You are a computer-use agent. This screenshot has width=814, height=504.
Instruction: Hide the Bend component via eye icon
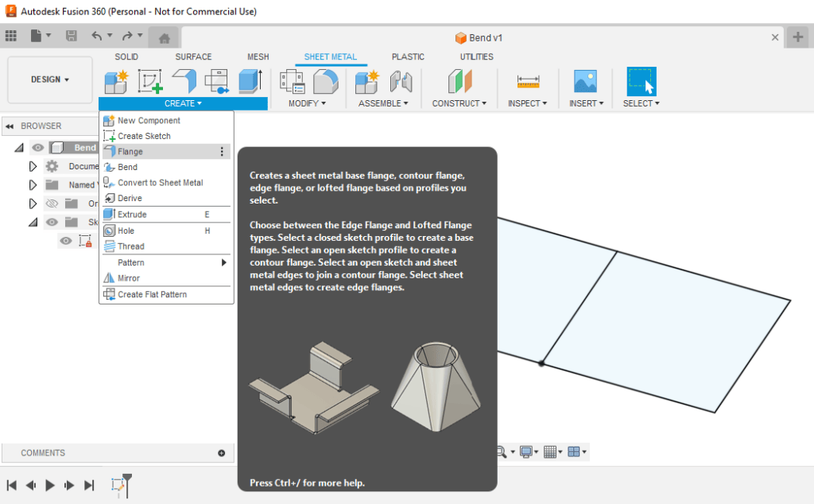(37, 147)
